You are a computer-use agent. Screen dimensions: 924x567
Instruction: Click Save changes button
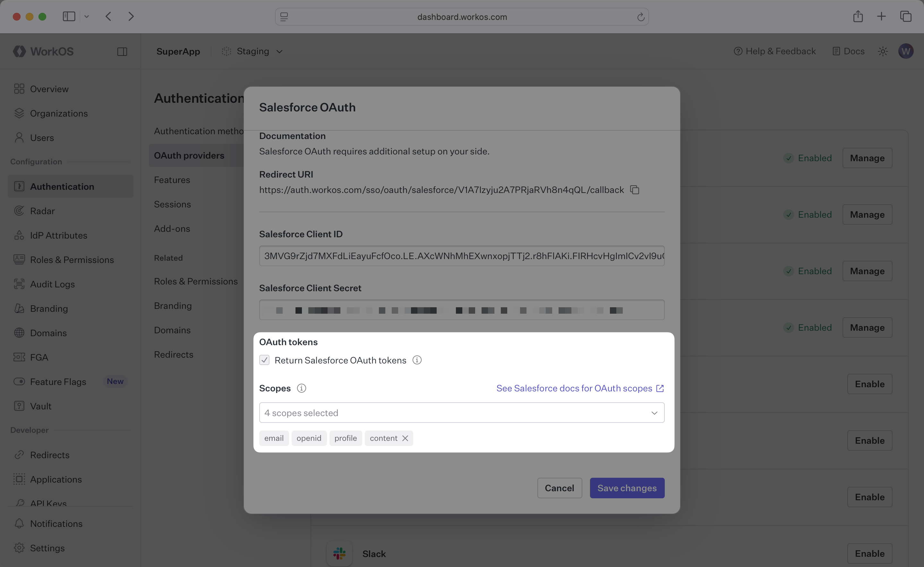tap(627, 488)
